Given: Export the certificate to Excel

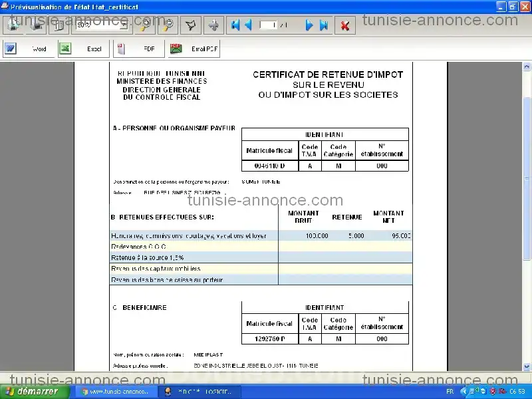Looking at the screenshot, I should (83, 48).
